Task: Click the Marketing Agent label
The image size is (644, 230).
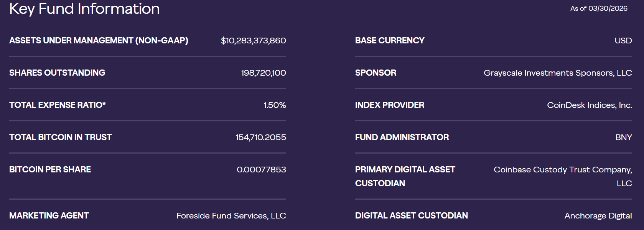Action: (x=49, y=216)
